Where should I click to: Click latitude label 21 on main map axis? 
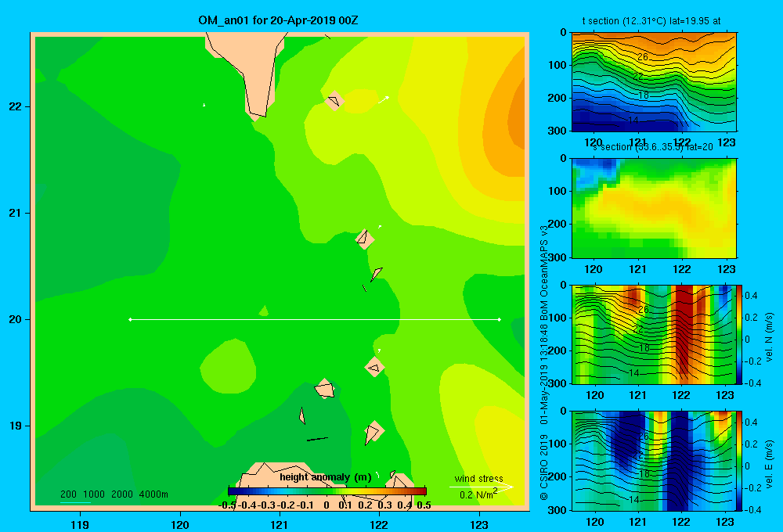(16, 213)
